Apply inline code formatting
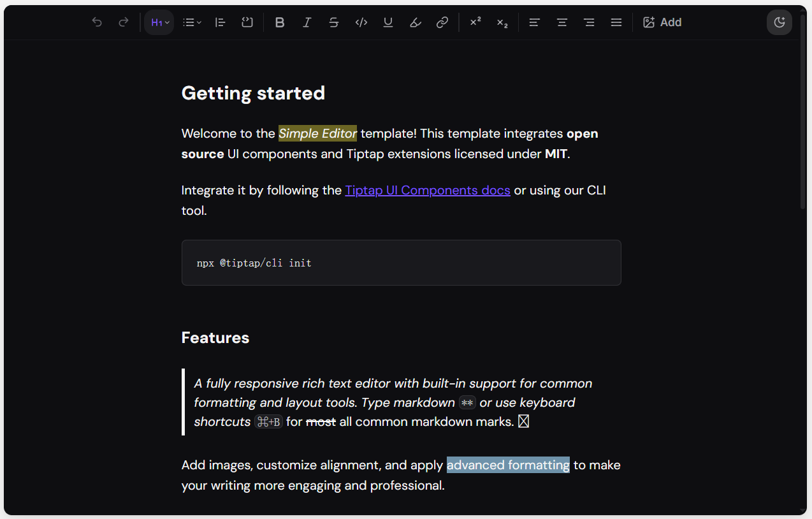Screen dimensions: 812x519 point(361,22)
